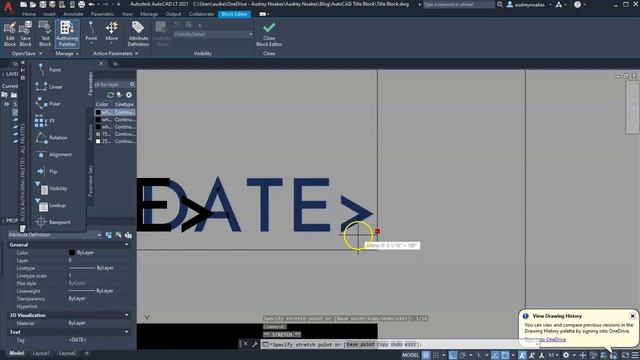Open workspace switching gear in status bar

[566, 355]
